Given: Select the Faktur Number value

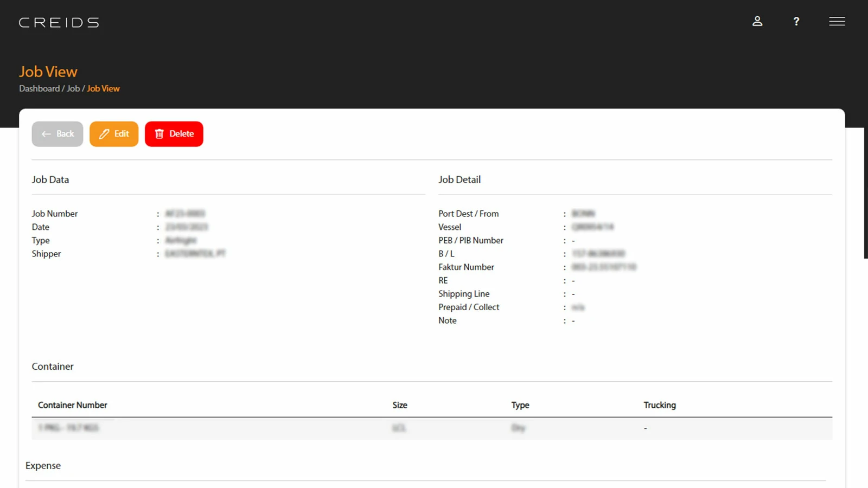Looking at the screenshot, I should click(603, 267).
